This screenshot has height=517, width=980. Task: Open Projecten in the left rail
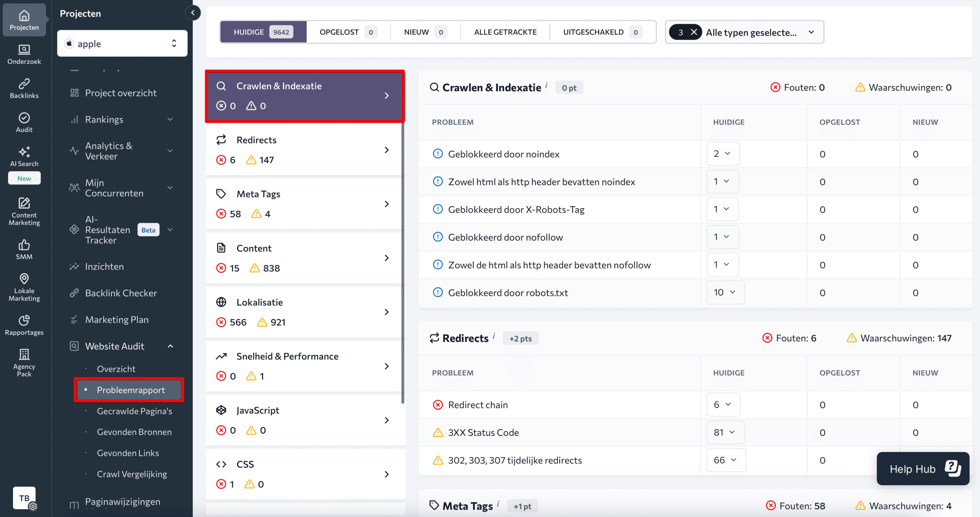pyautogui.click(x=24, y=20)
